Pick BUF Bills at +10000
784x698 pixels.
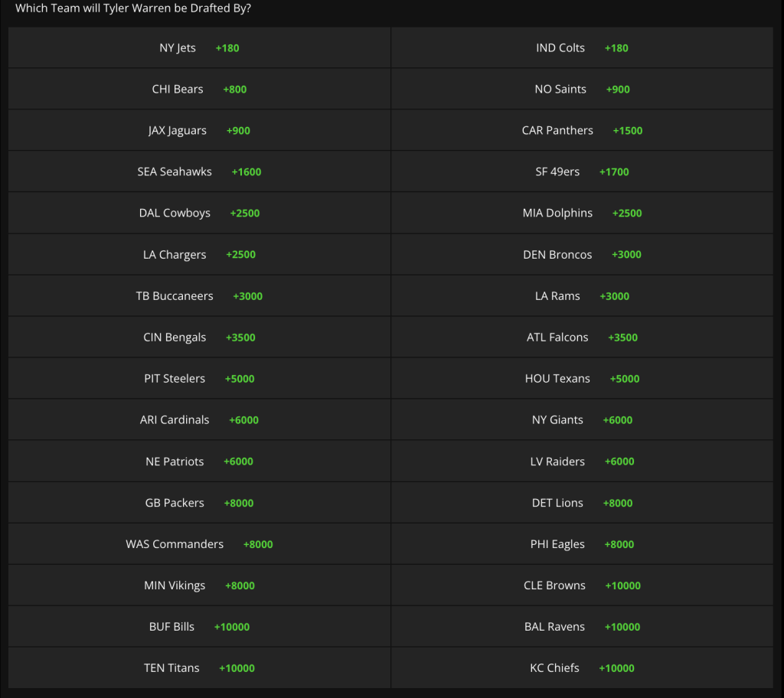(199, 627)
